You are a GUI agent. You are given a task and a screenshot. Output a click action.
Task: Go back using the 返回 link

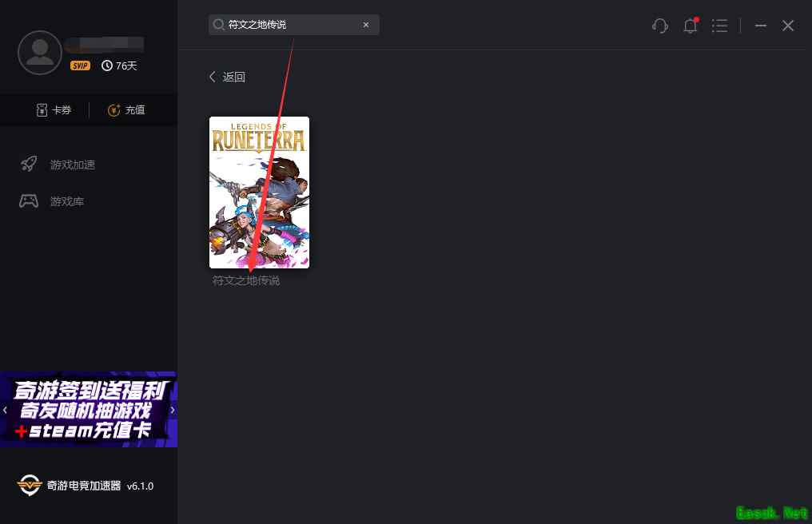227,77
